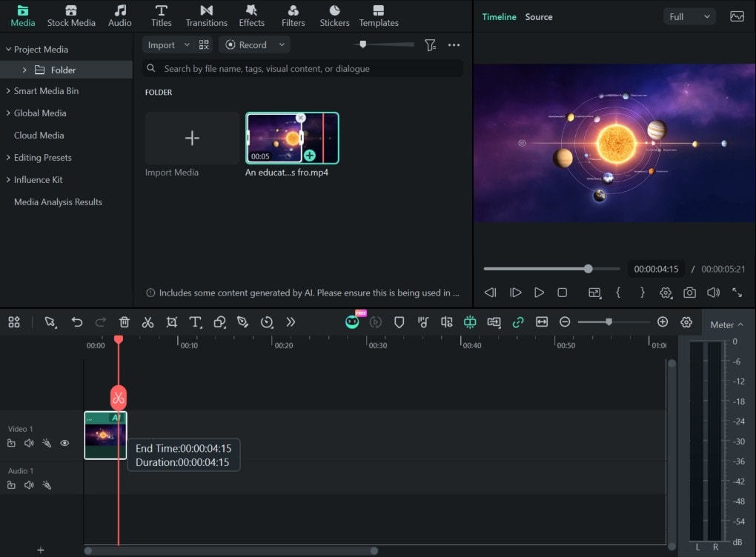Screen dimensions: 756x557
Task: Toggle Video 1 track effects wand icon
Action: coord(47,443)
